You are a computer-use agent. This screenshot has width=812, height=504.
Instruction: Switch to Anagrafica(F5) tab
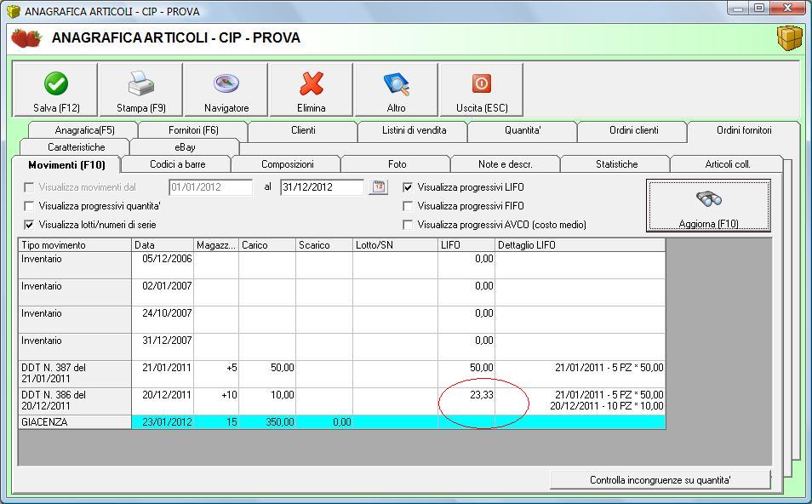coord(84,130)
